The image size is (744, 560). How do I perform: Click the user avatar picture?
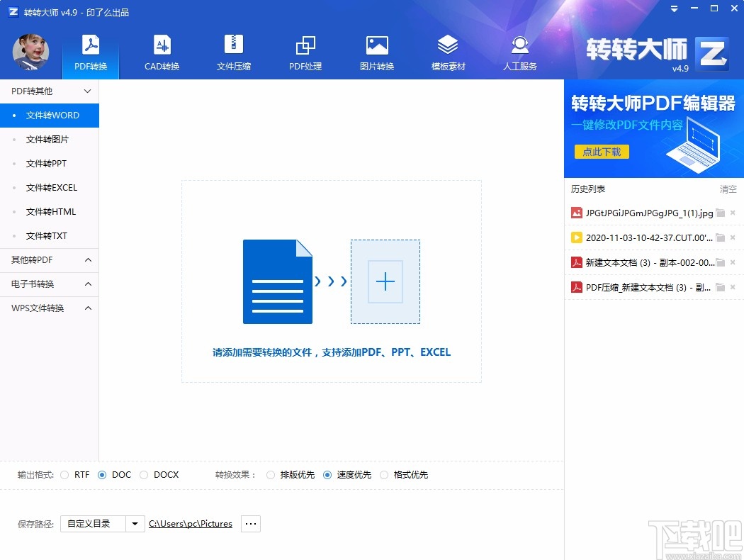30,52
